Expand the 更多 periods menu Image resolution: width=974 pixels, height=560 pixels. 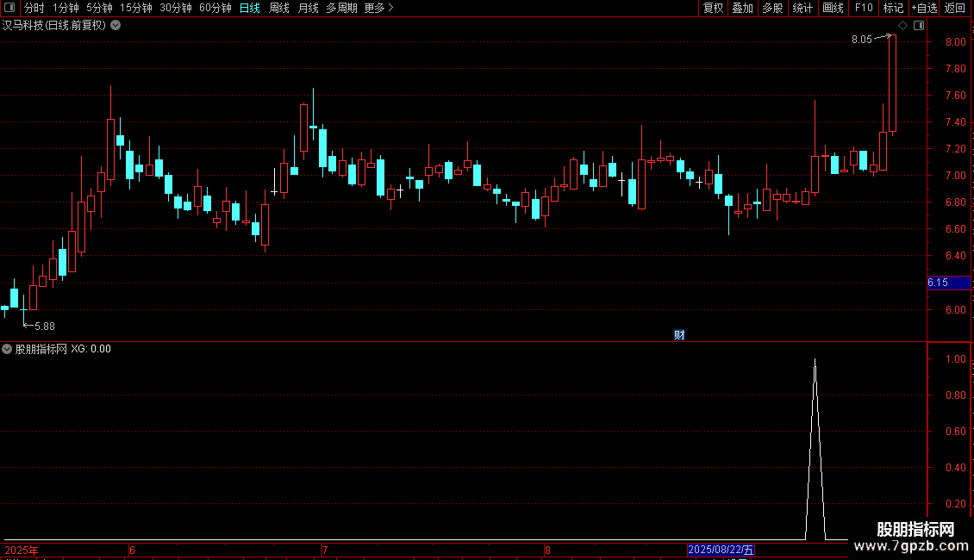pos(379,8)
